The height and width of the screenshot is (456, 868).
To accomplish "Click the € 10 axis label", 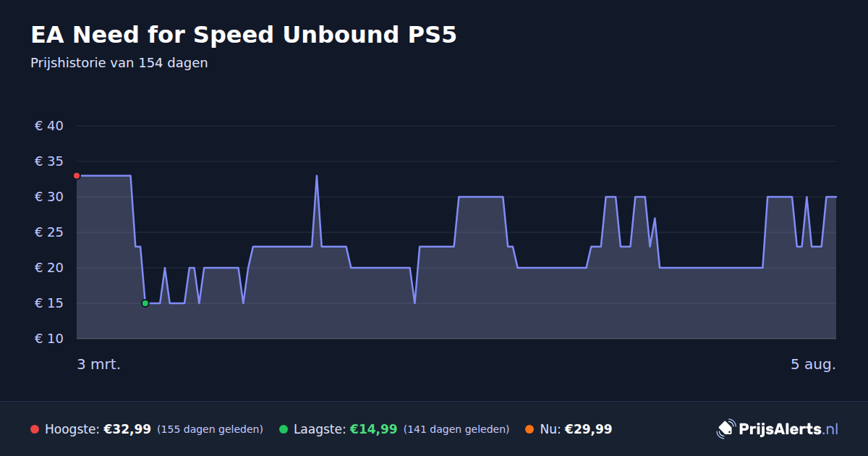I will [x=49, y=339].
